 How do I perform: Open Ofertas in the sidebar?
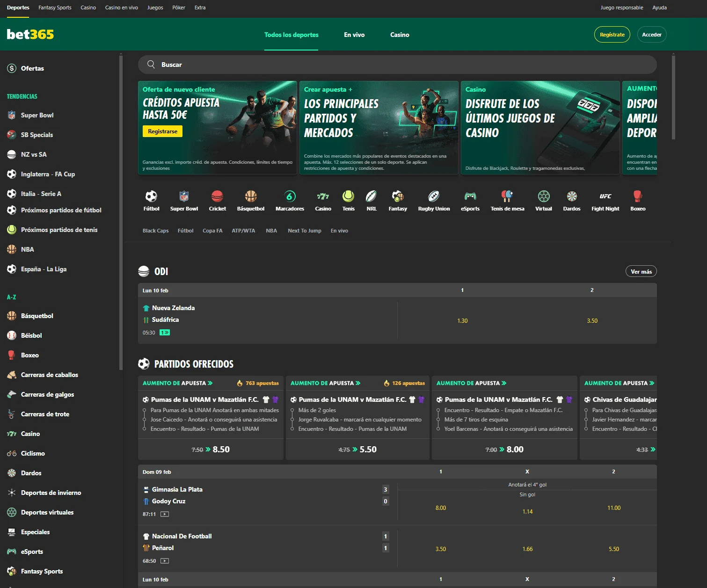(x=32, y=68)
